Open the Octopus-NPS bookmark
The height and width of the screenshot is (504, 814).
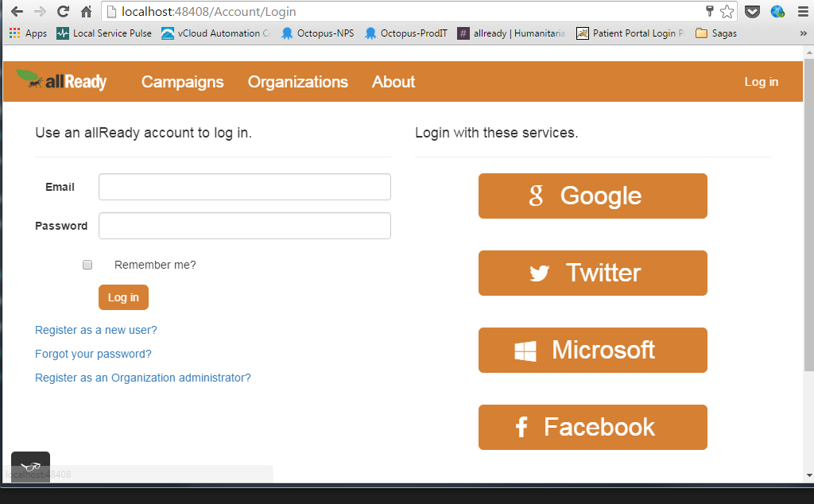(x=317, y=33)
